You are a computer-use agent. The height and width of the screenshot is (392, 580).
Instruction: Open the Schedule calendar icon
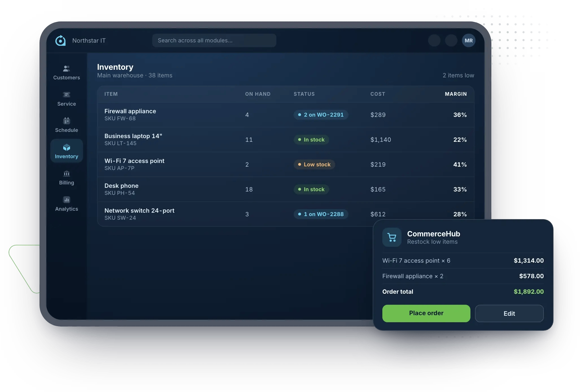click(67, 121)
